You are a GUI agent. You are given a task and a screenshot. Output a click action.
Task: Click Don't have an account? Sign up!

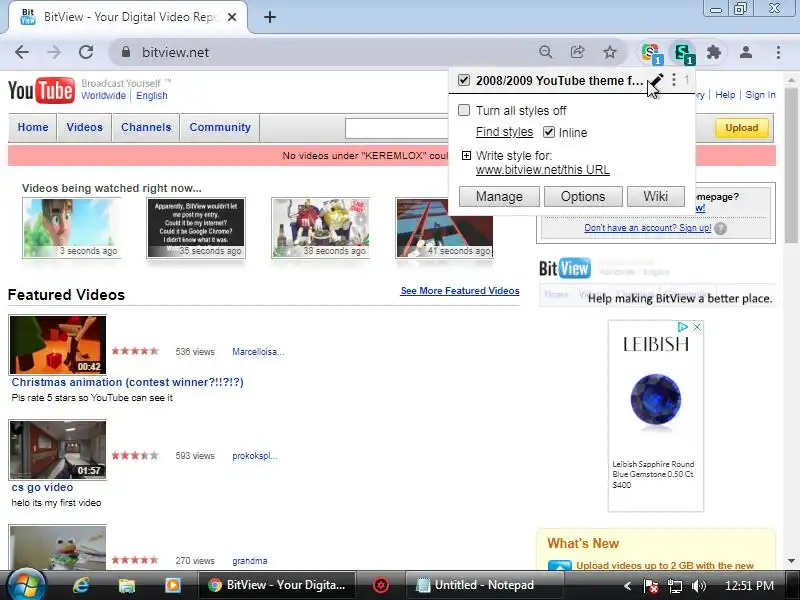click(647, 228)
